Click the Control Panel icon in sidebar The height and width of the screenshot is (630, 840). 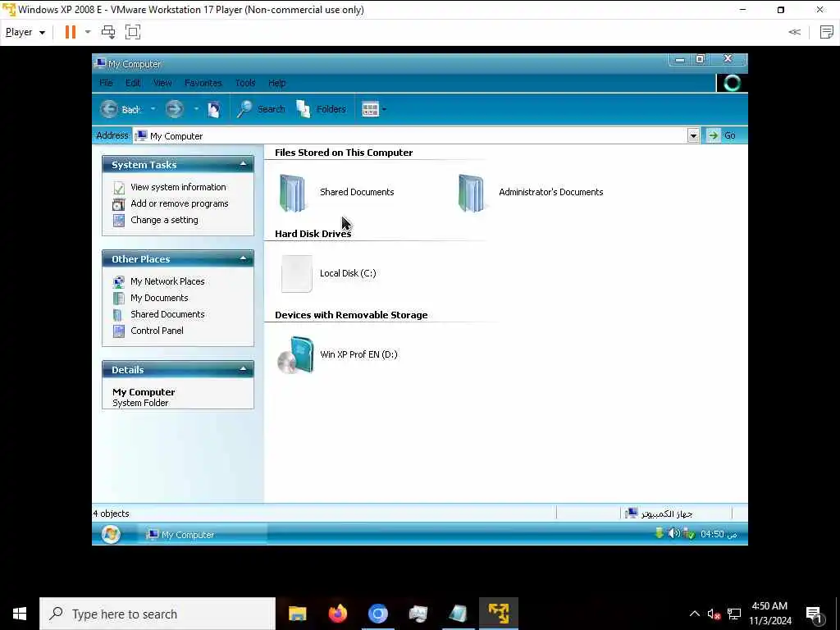point(119,331)
